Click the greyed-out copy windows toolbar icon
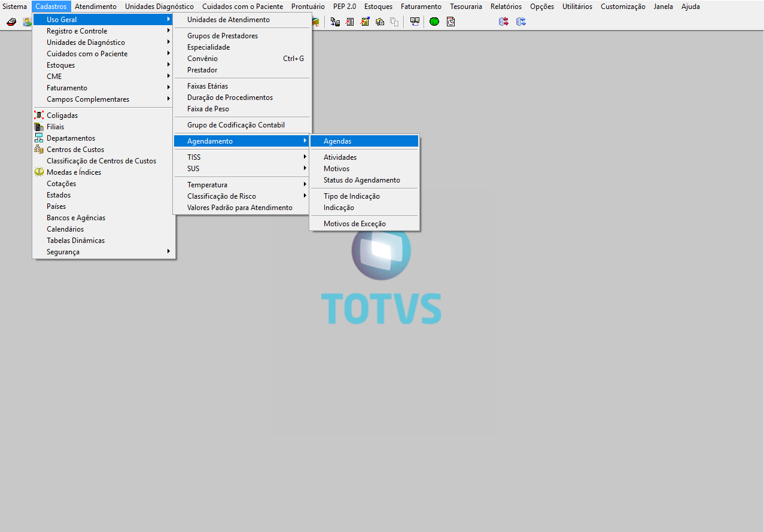Image resolution: width=764 pixels, height=532 pixels. click(394, 22)
